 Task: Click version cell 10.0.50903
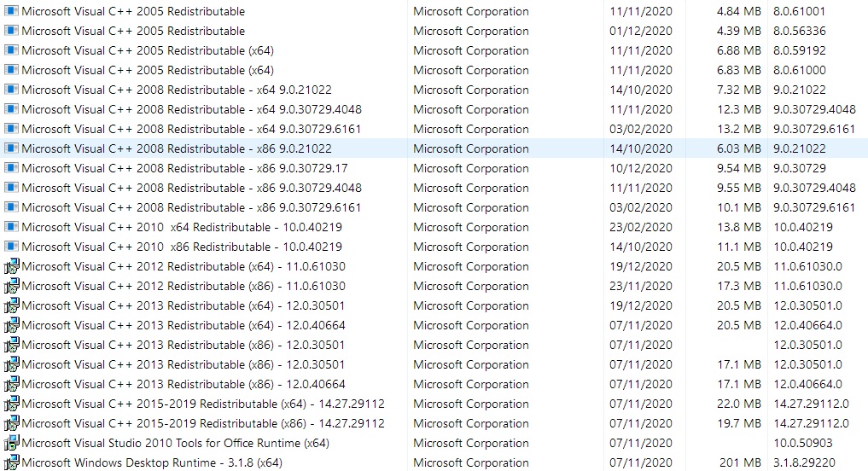802,444
